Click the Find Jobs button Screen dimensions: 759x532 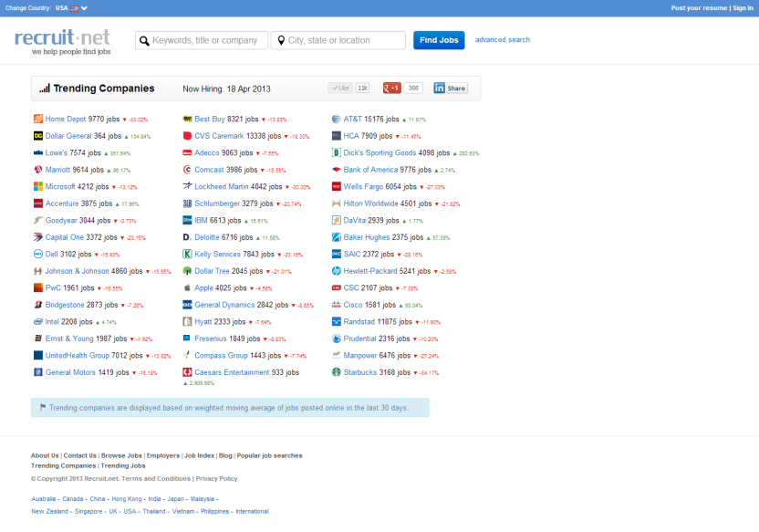pos(439,40)
